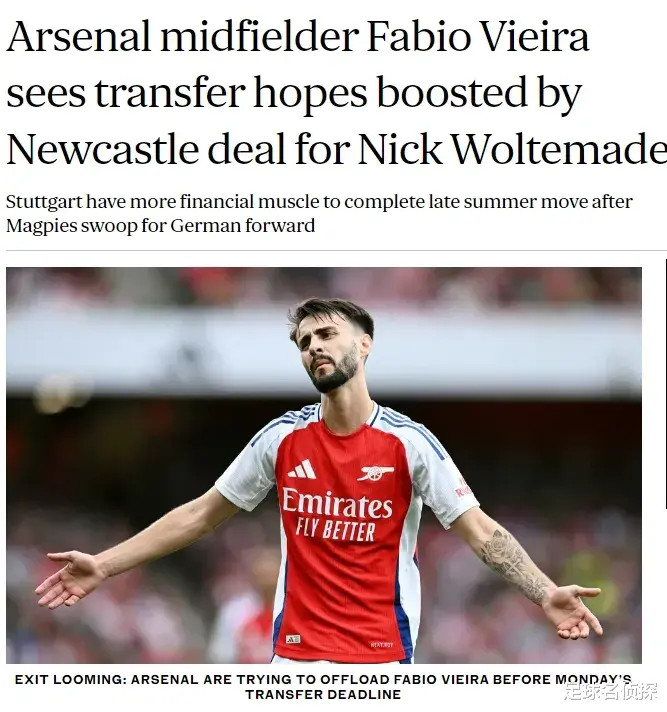
Task: Click 'Fabio Vieira' in the headline
Action: [x=478, y=36]
